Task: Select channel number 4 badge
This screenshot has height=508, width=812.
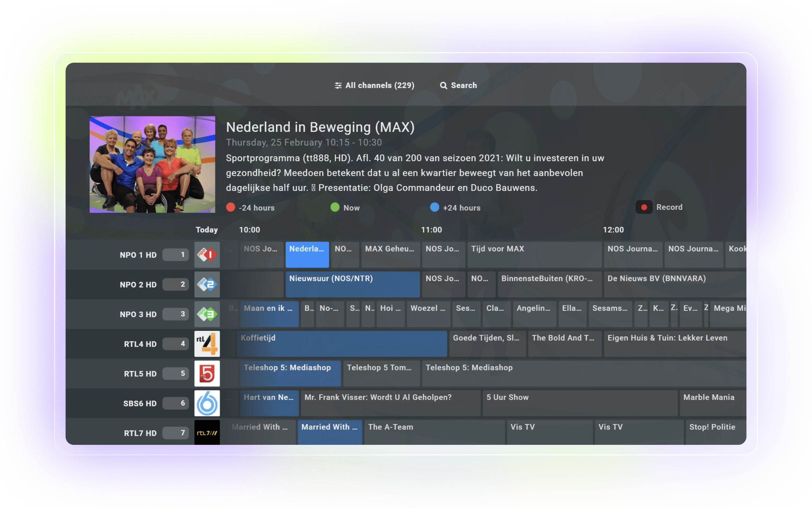Action: point(176,344)
